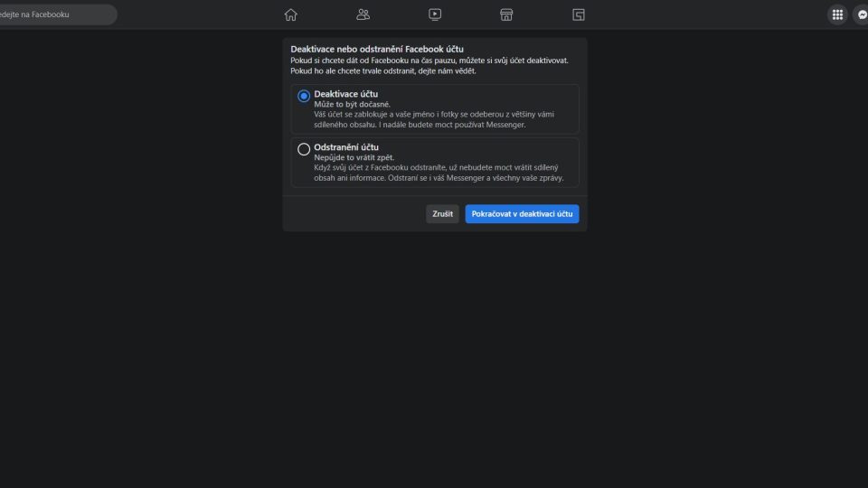Open the nine-dot menu grid icon

(837, 14)
